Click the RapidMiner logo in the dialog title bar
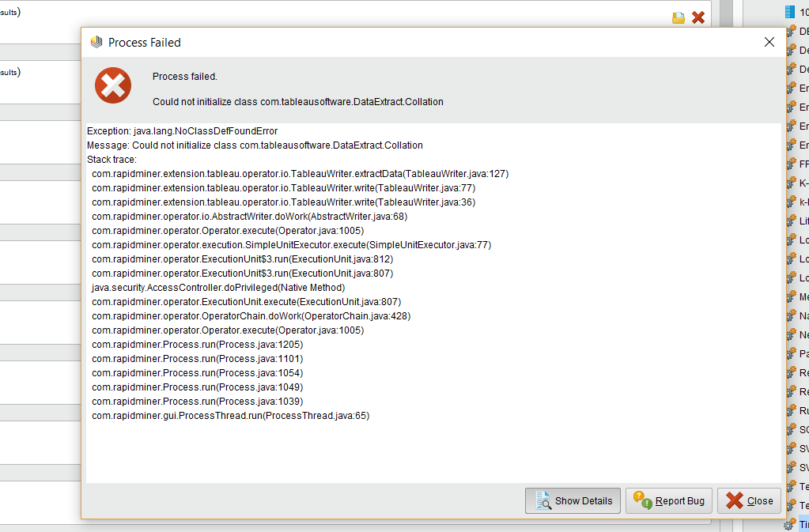The width and height of the screenshot is (809, 532). click(95, 42)
